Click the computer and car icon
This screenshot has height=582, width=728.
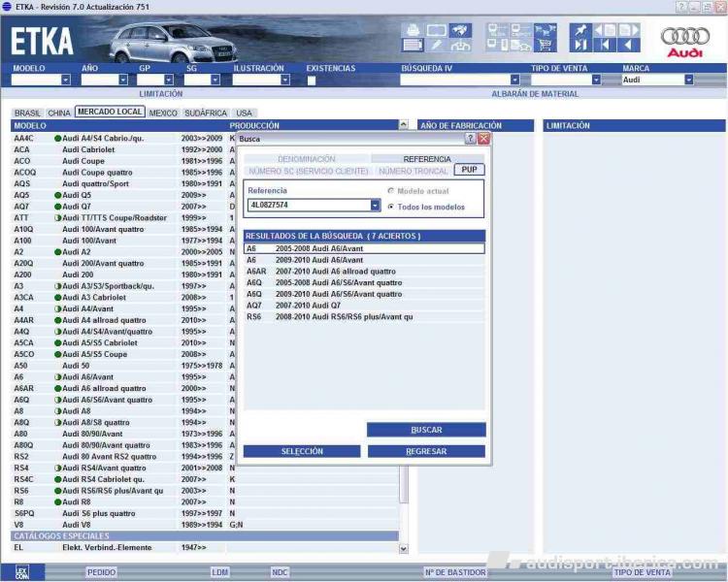tap(521, 45)
